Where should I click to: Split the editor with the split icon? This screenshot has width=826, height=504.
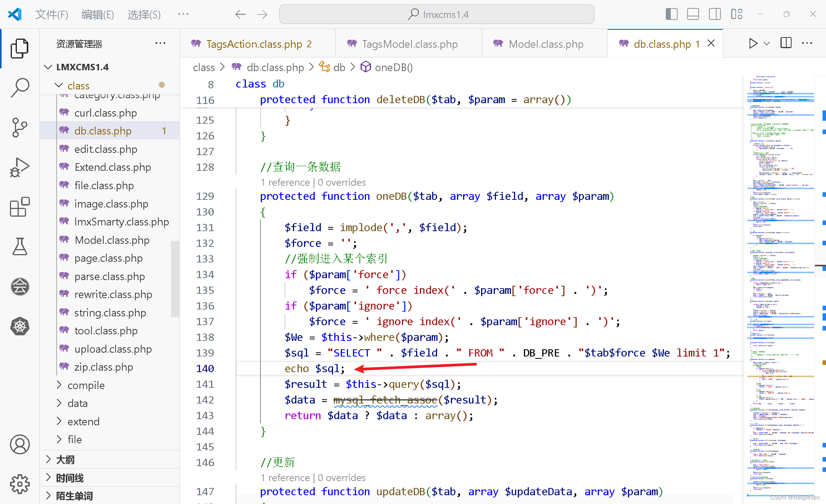coord(786,43)
